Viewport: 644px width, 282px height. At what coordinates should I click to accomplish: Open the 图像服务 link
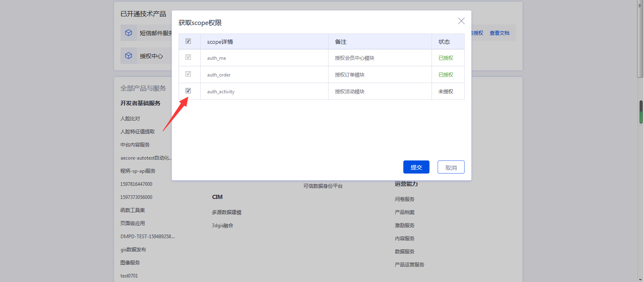(130, 263)
